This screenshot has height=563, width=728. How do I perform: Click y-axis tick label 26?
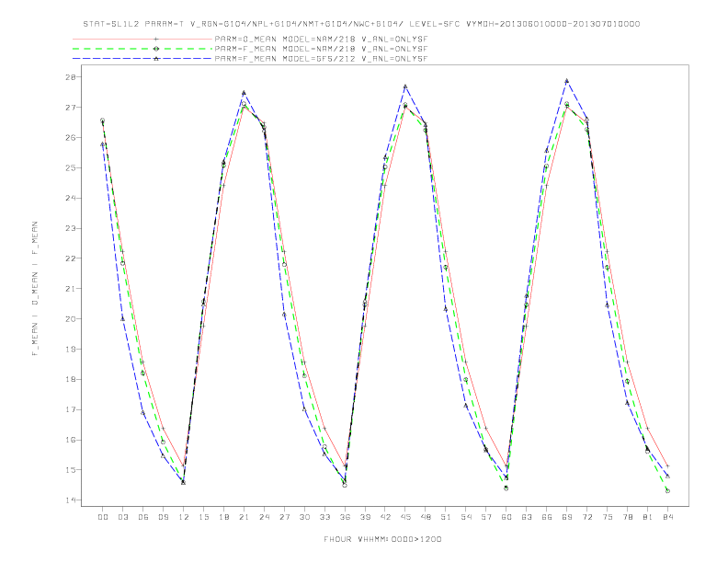tap(71, 137)
